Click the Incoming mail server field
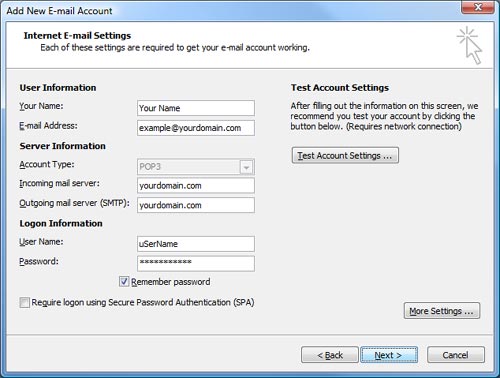500x378 pixels. (196, 185)
